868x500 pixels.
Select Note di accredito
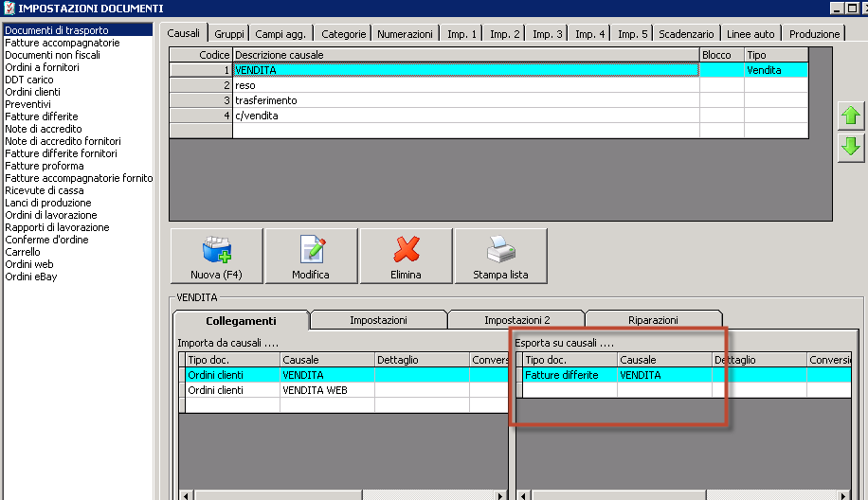(78, 129)
